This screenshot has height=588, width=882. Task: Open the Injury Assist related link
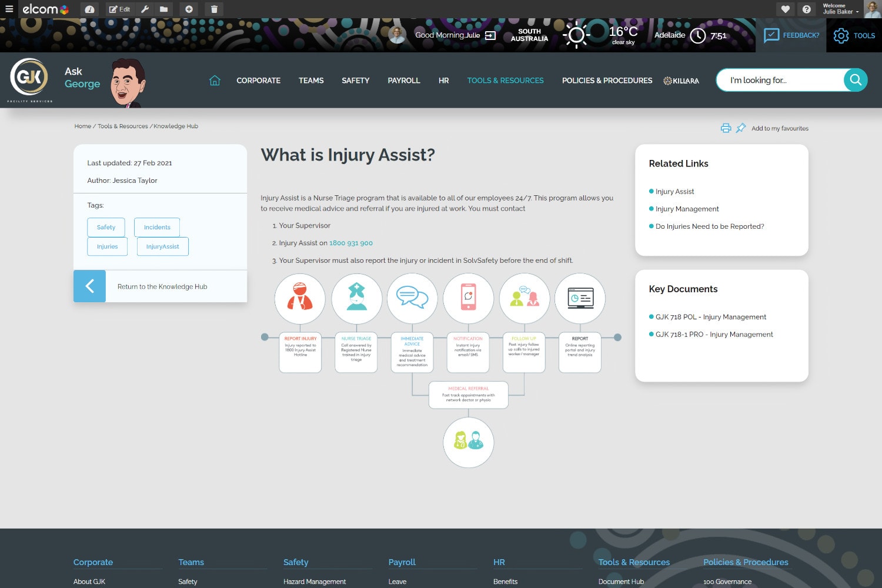click(x=674, y=192)
